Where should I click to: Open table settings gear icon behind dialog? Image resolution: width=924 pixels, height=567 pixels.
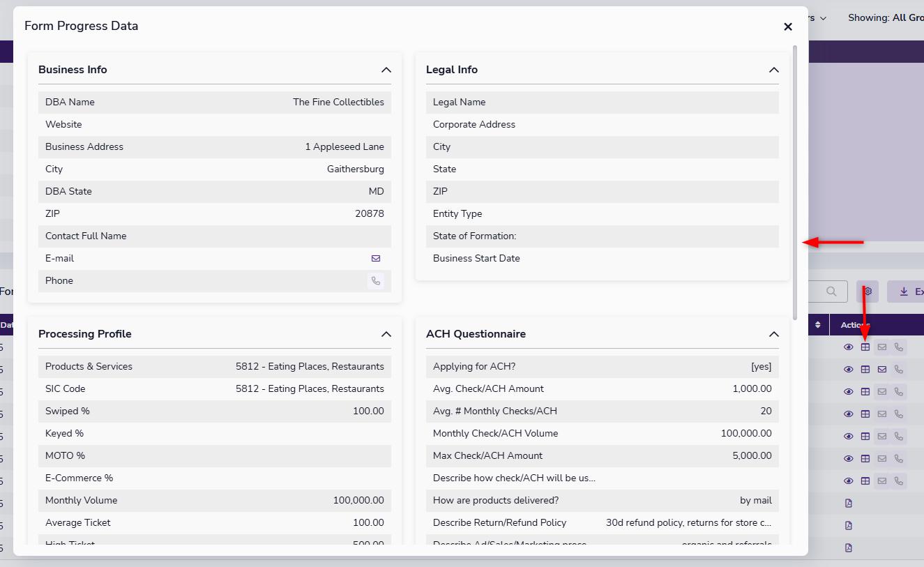[868, 292]
